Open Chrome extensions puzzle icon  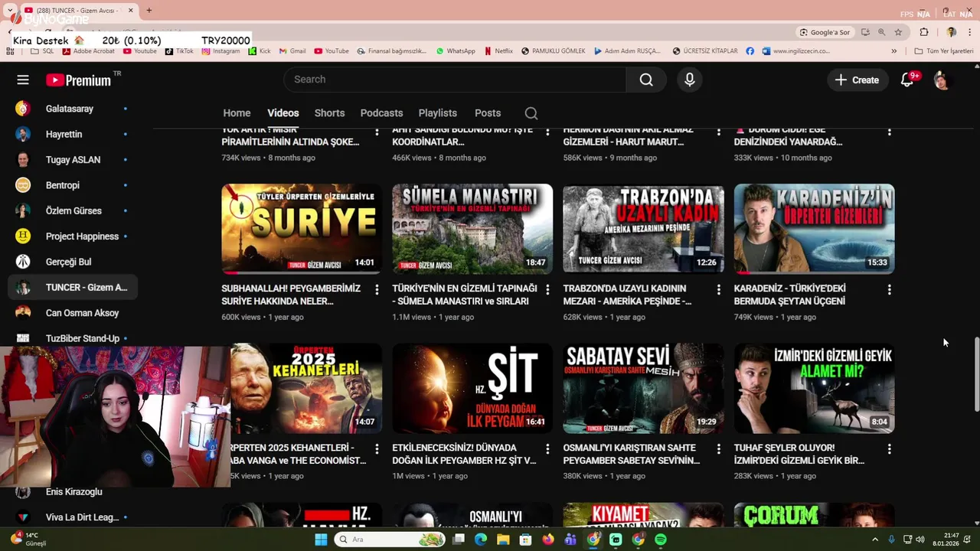click(924, 32)
